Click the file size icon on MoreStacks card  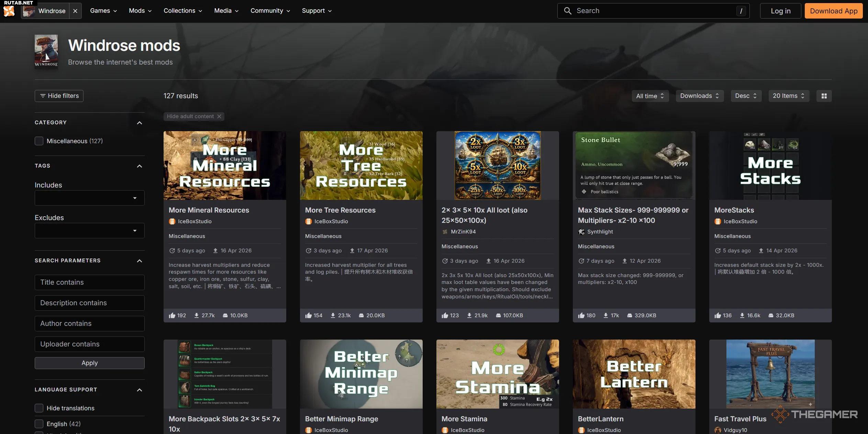coord(771,315)
